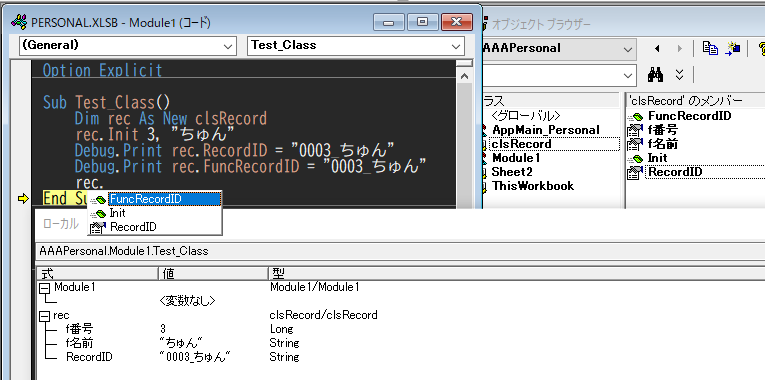This screenshot has height=380, width=765.
Task: Click the 式 column header in Locals
Action: [98, 273]
